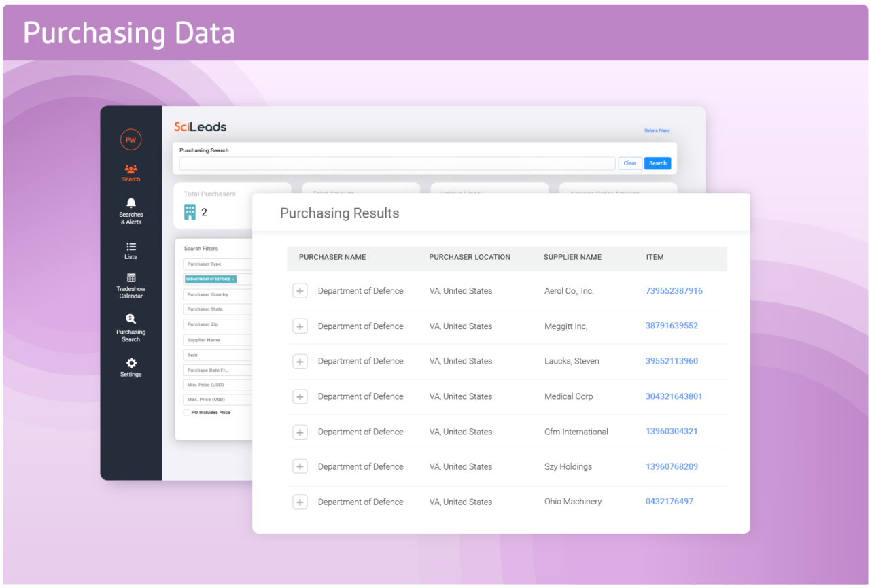Sort by the Supplier Name column

click(572, 257)
